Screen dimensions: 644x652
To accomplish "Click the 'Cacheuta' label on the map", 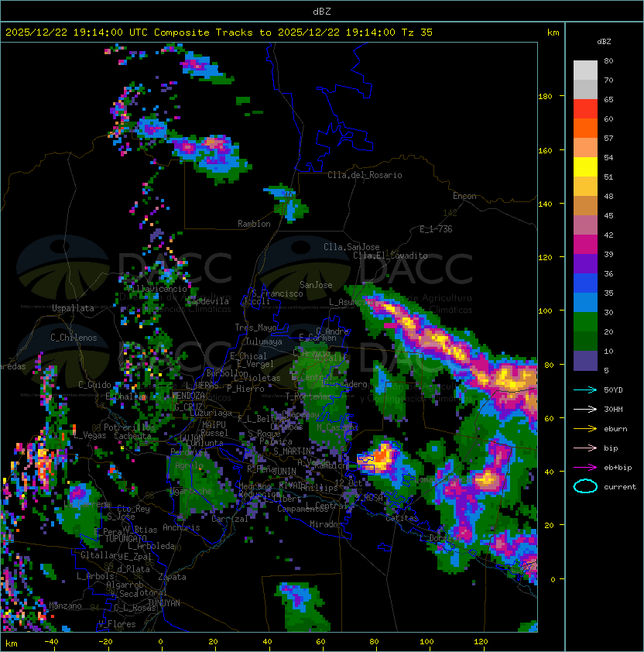I will click(132, 436).
